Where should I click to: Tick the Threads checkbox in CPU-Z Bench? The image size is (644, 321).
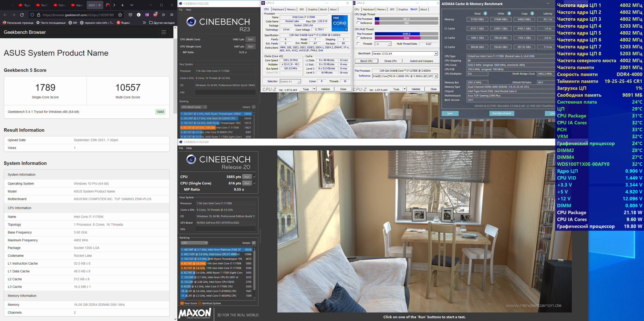click(x=358, y=44)
